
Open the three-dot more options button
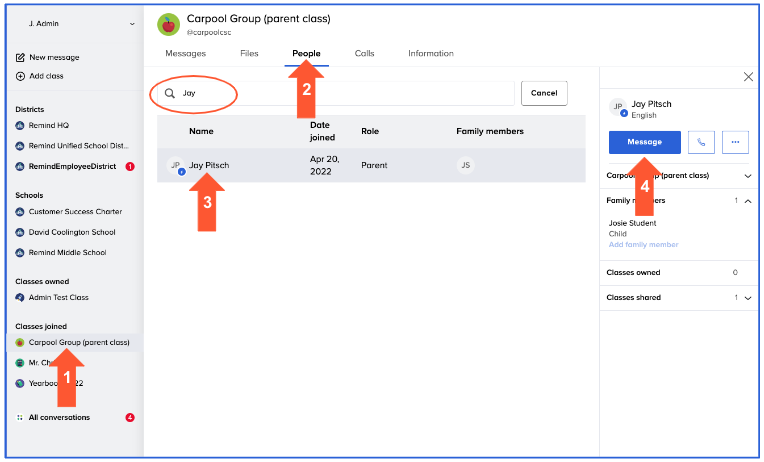click(x=735, y=142)
